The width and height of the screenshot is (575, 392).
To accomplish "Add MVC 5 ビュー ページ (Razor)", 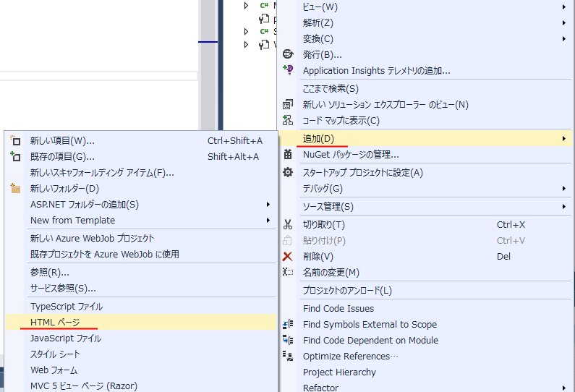I will coord(141,385).
